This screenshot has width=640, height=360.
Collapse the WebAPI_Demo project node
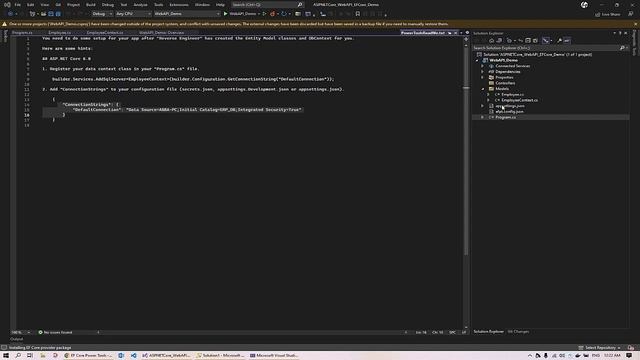pyautogui.click(x=477, y=60)
